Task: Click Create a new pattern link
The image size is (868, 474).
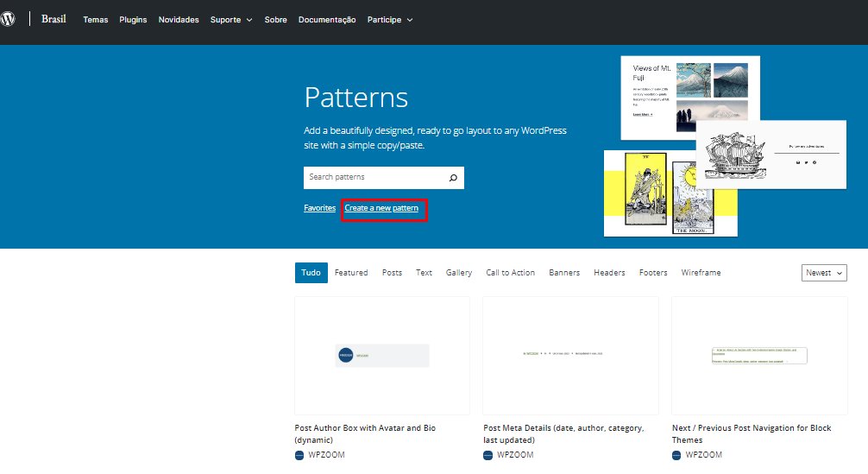Action: pyautogui.click(x=381, y=208)
